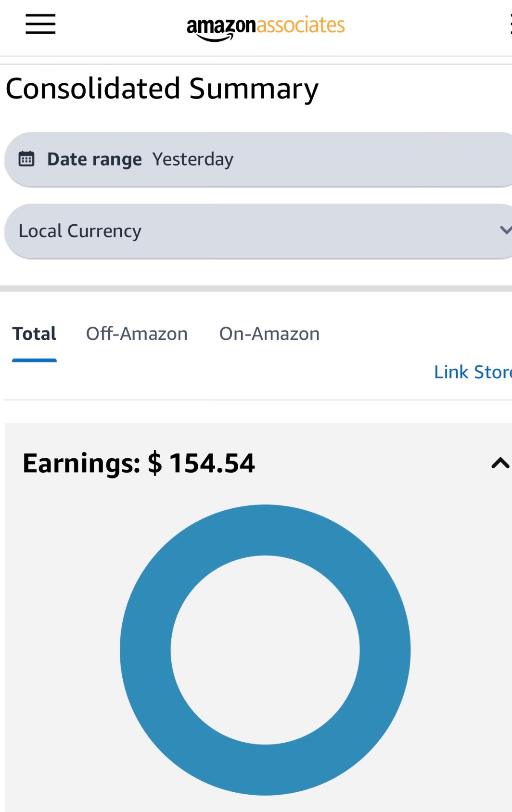Collapse the Earnings section with the chevron

[500, 463]
